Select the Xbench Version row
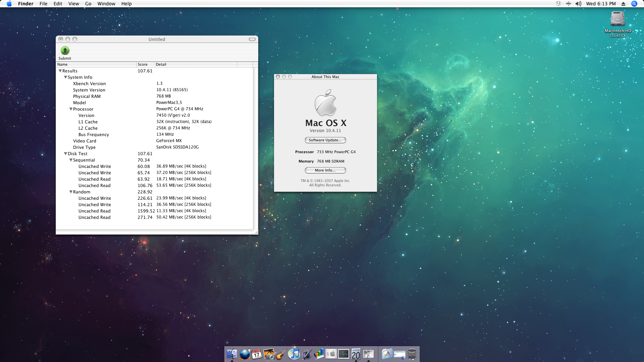 click(154, 83)
